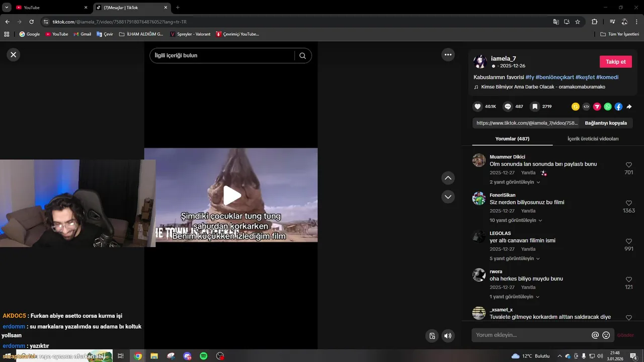
Task: Like FeneriSikan's comment heart
Action: point(628,203)
